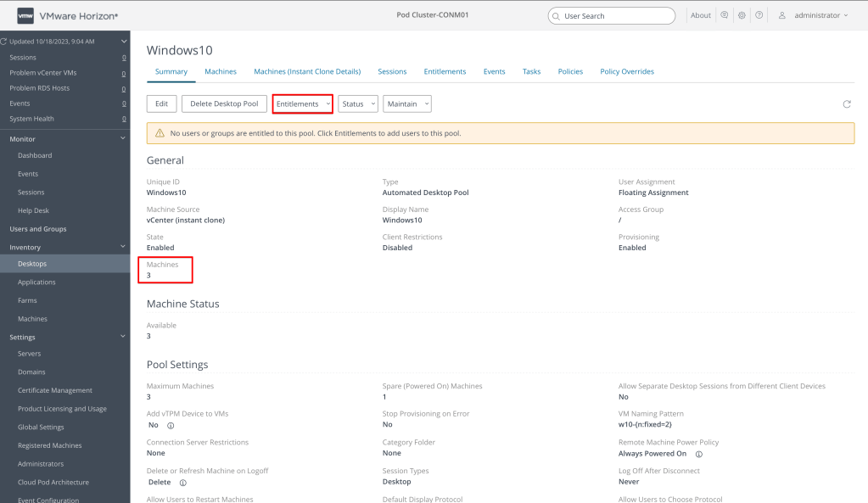Open the Status dropdown
Viewport: 868px width, 503px height.
coord(358,103)
